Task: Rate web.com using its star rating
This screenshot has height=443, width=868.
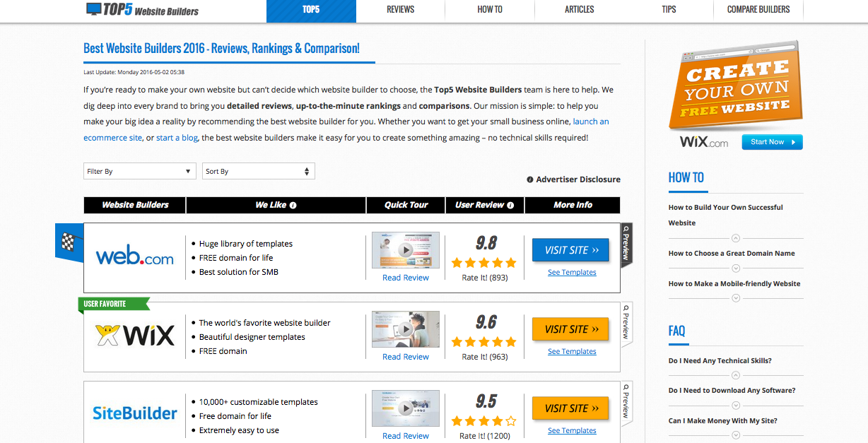Action: pyautogui.click(x=484, y=263)
